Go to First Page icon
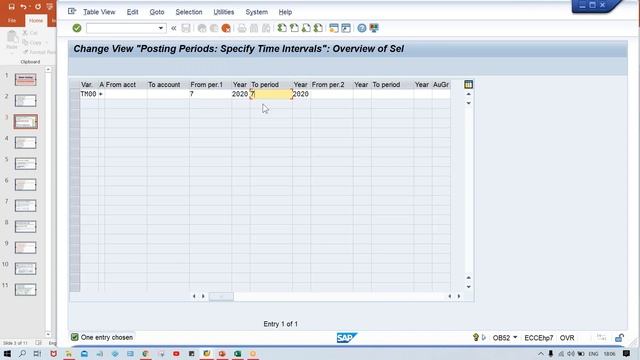The height and width of the screenshot is (360, 640). coord(282,28)
